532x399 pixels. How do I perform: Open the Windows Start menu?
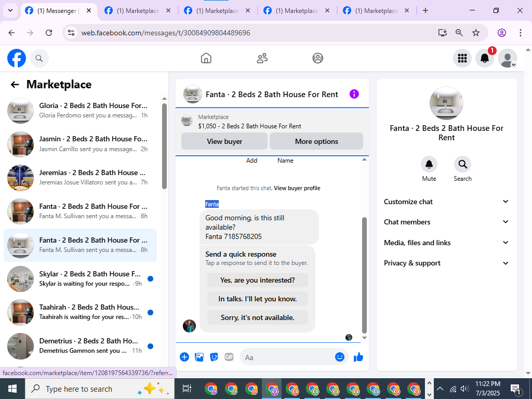[12, 389]
